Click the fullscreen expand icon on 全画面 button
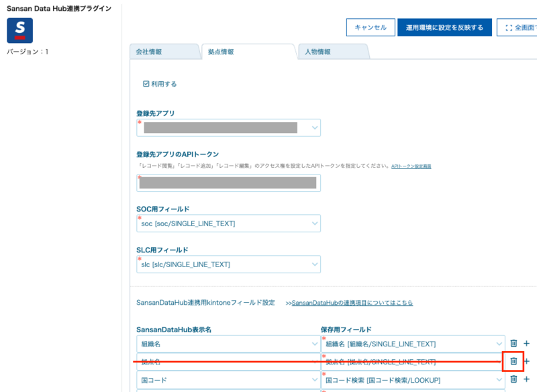The width and height of the screenshot is (537, 392). pyautogui.click(x=510, y=28)
